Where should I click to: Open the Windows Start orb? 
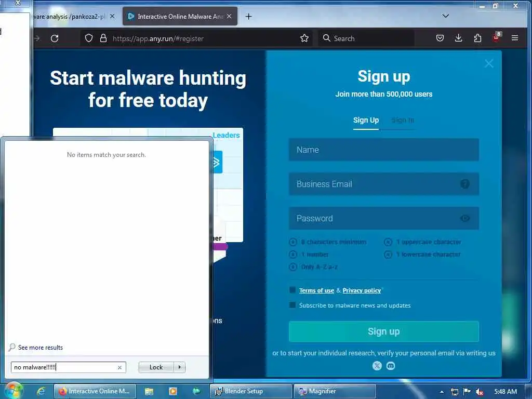pos(13,391)
